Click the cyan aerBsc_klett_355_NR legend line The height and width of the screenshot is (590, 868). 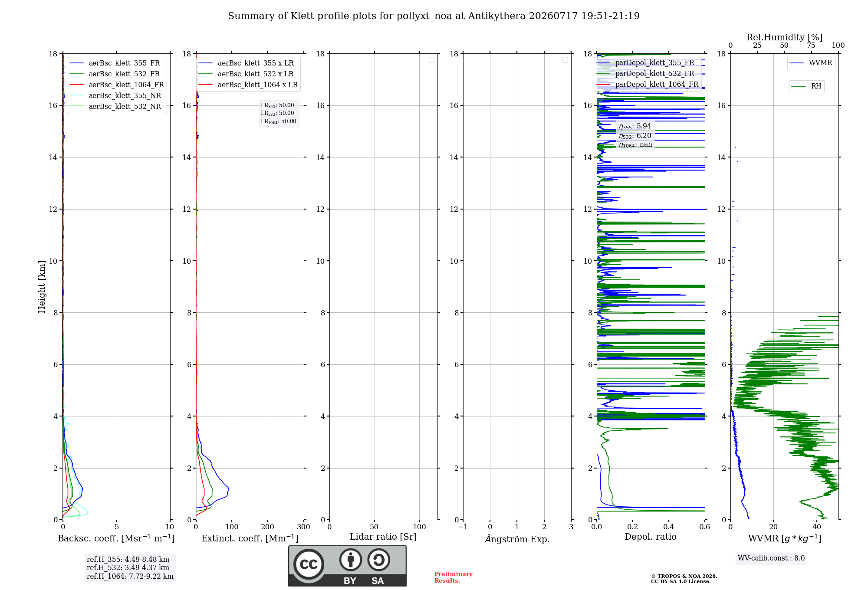click(76, 96)
